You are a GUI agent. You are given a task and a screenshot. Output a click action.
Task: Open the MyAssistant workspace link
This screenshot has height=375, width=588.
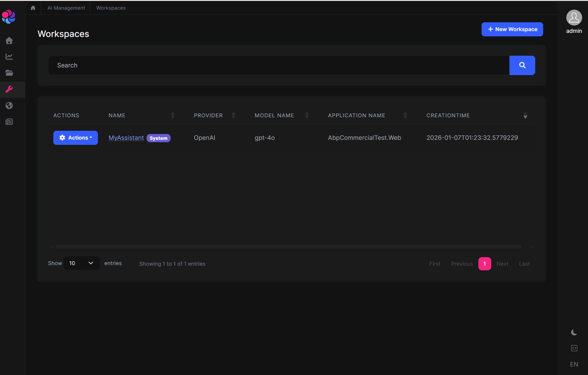tap(126, 138)
